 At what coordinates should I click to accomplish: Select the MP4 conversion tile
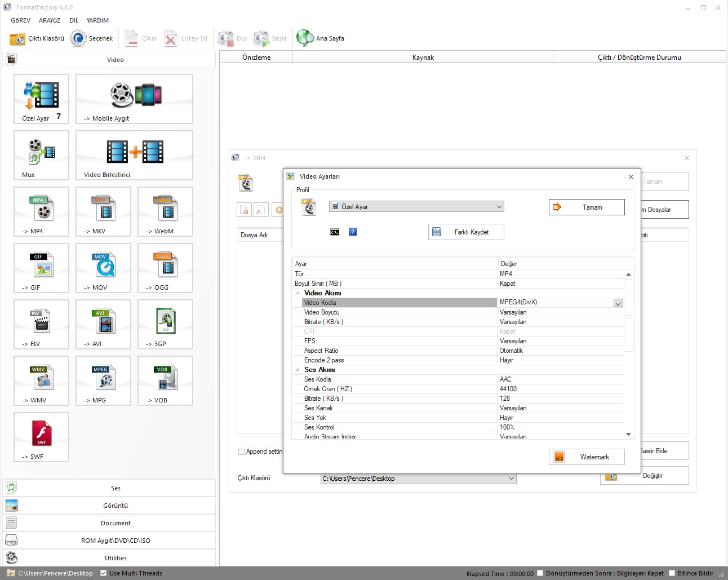tap(41, 211)
